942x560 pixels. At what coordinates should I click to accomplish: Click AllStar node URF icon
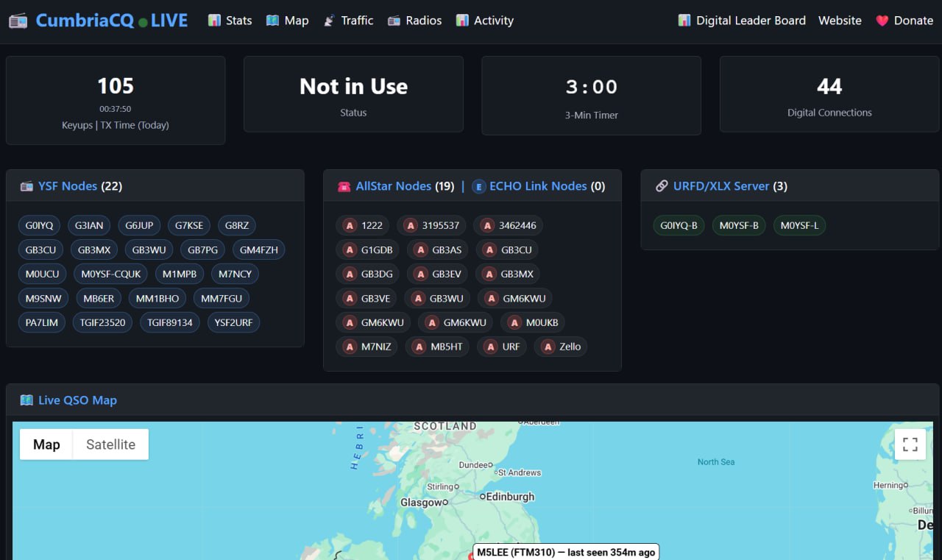pyautogui.click(x=492, y=347)
